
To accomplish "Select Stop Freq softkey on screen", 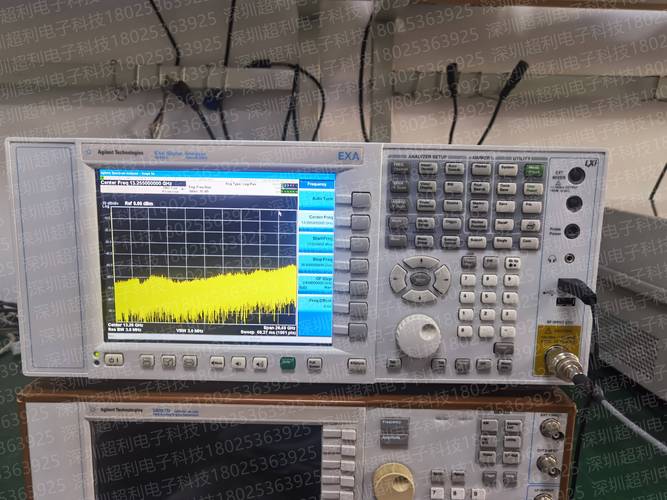I will click(x=316, y=262).
